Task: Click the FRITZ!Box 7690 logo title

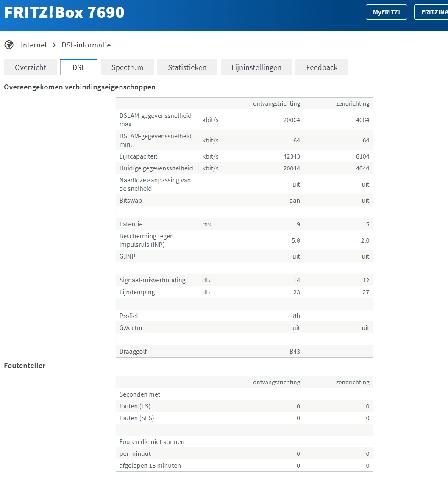Action: [x=64, y=12]
